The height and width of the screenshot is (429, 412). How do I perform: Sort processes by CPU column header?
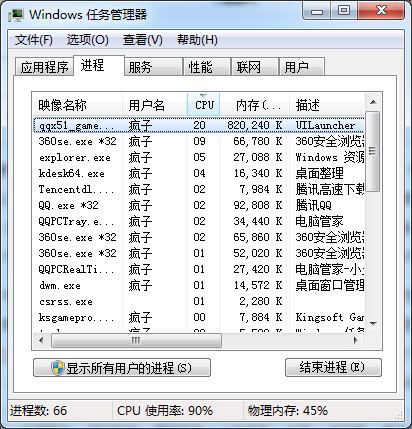pos(204,105)
